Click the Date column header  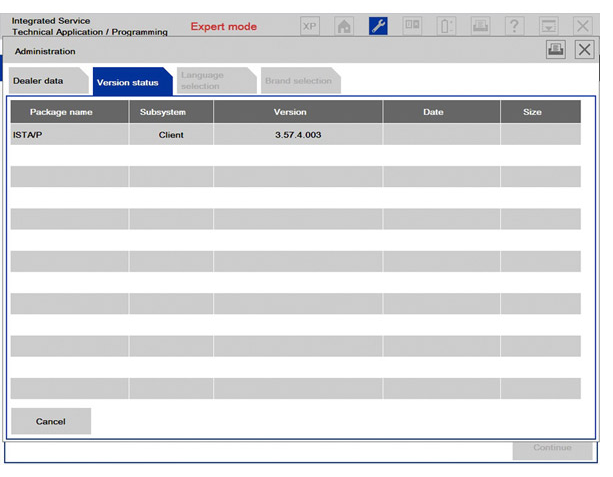[433, 112]
